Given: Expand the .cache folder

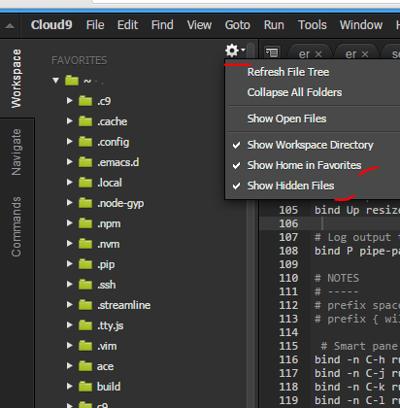Looking at the screenshot, I should tap(69, 121).
